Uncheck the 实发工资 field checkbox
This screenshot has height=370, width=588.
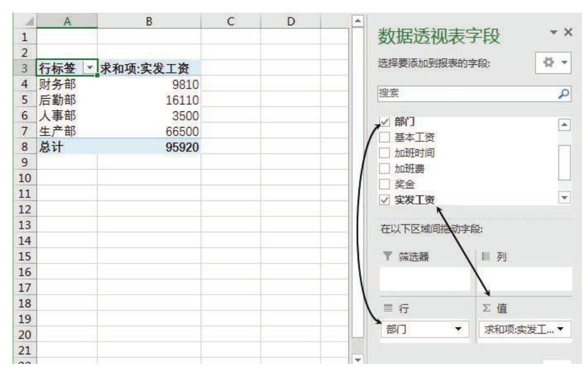pos(385,187)
